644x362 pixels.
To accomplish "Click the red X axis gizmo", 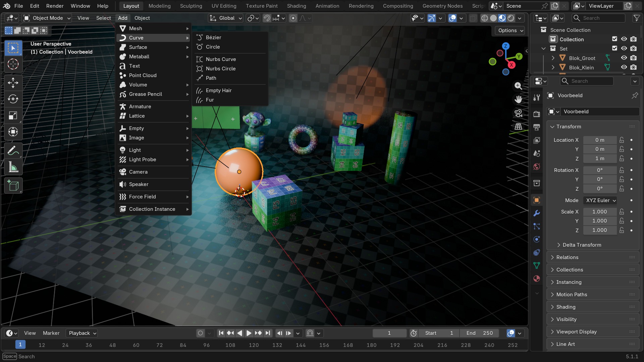I will (511, 64).
